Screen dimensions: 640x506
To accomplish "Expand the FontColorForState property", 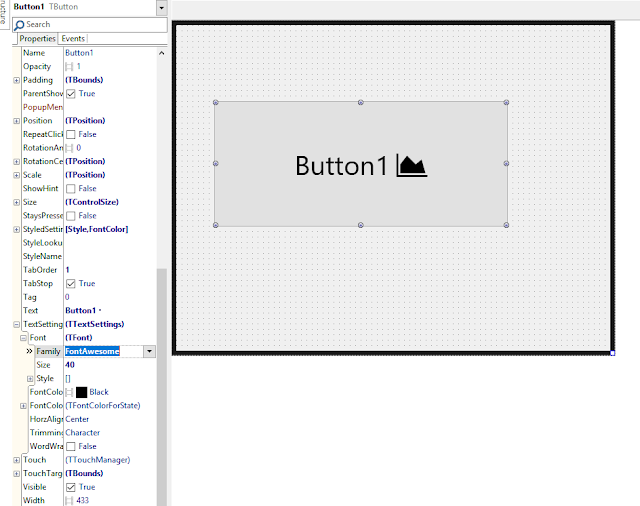I will (23, 406).
